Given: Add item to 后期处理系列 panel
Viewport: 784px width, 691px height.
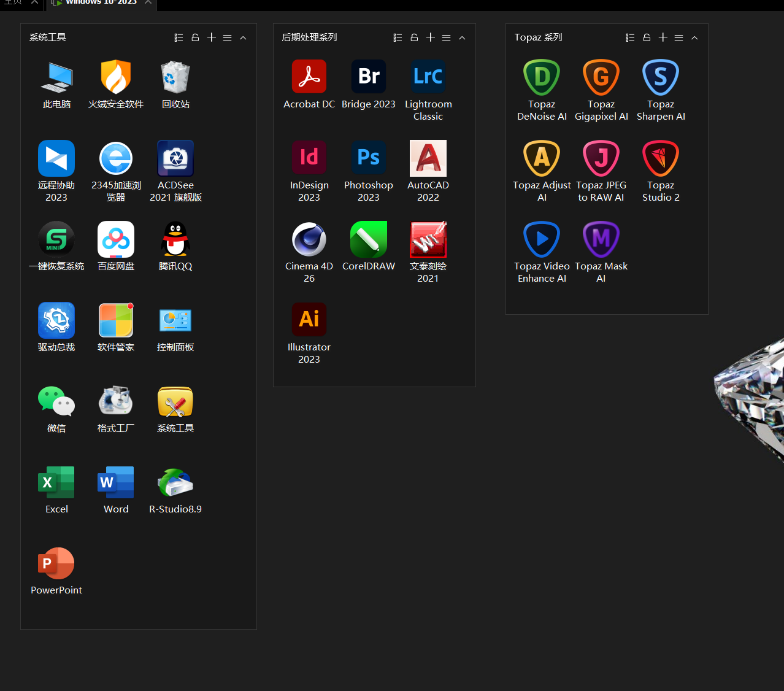Looking at the screenshot, I should coord(431,37).
